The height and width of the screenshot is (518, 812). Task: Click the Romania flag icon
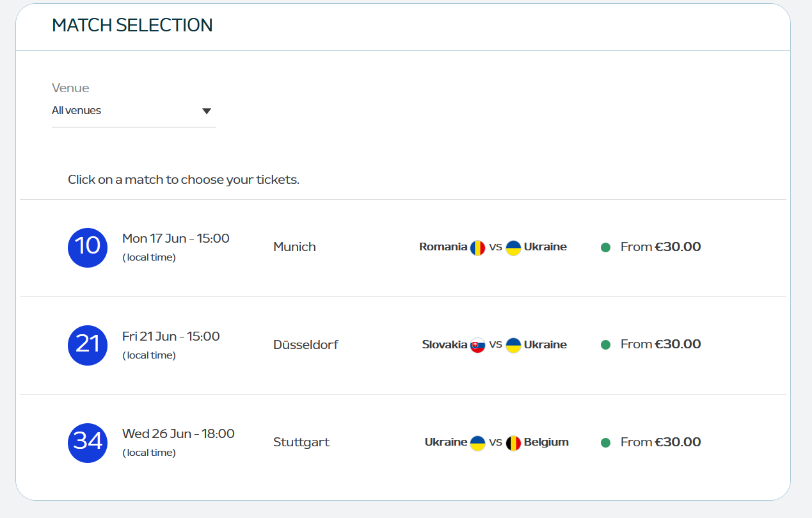coord(478,248)
